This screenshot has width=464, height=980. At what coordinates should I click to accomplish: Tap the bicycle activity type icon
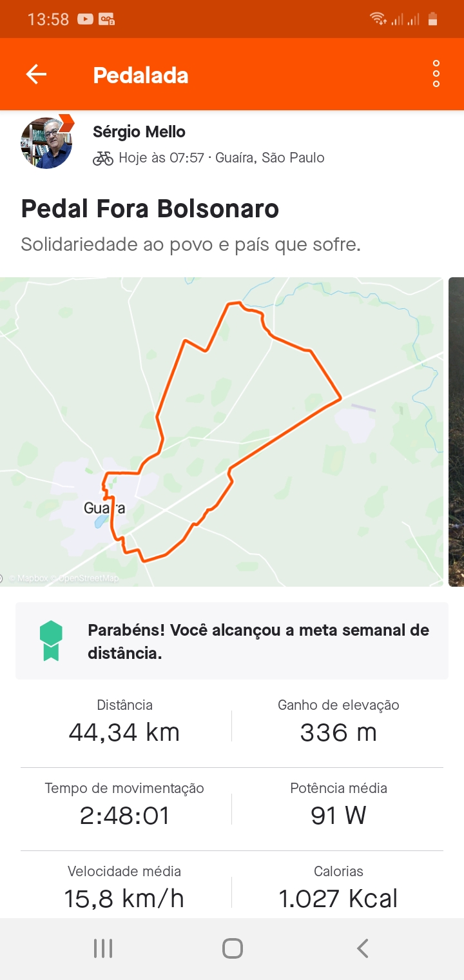(x=103, y=158)
